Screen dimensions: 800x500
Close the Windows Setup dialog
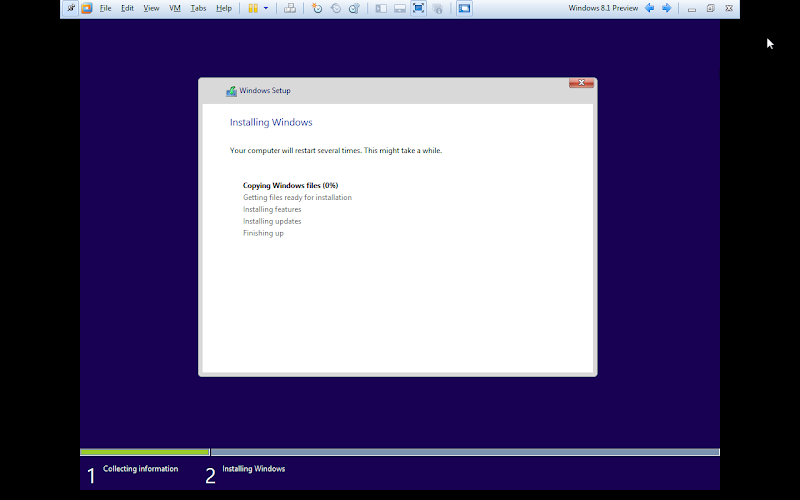tap(581, 83)
